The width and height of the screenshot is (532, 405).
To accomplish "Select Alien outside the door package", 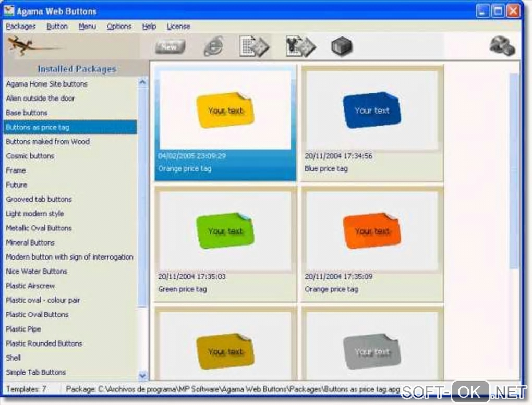I will (x=70, y=99).
